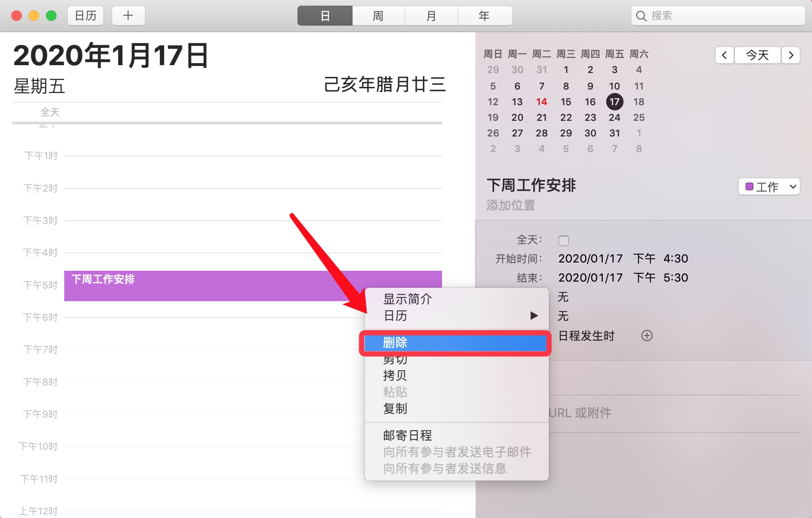
Task: Click the 全天 all-day row label
Action: pyautogui.click(x=50, y=113)
